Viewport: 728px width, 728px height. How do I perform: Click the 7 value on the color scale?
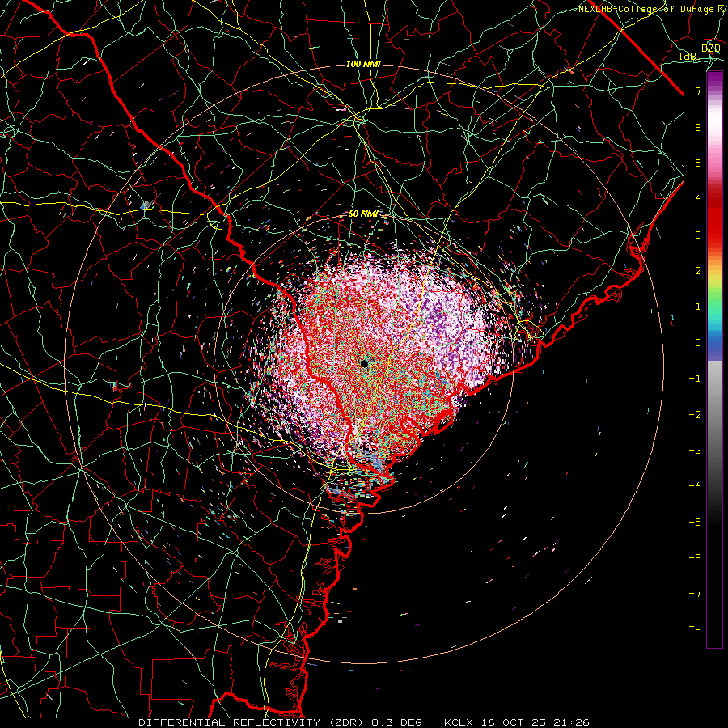pyautogui.click(x=698, y=91)
